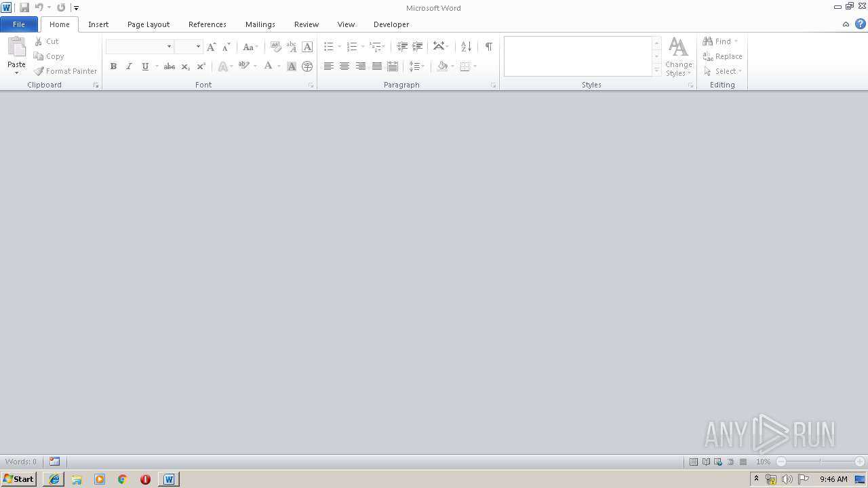Click Decrease Indent icon

(x=402, y=47)
